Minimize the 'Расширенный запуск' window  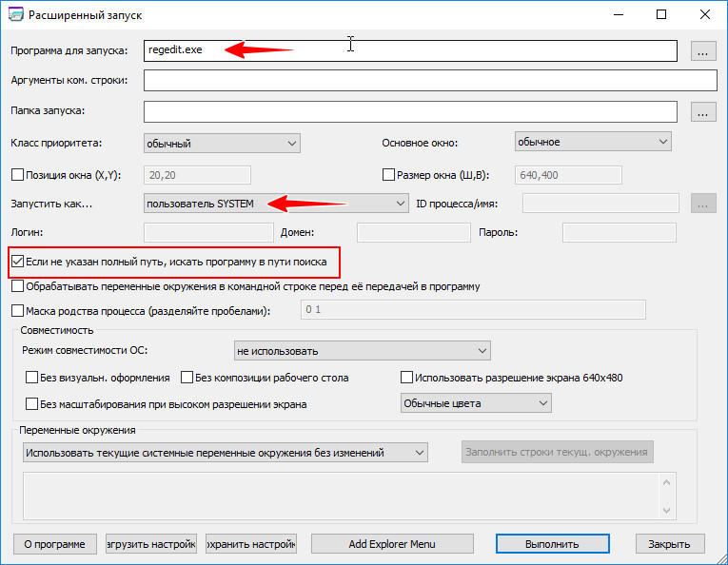[x=619, y=14]
